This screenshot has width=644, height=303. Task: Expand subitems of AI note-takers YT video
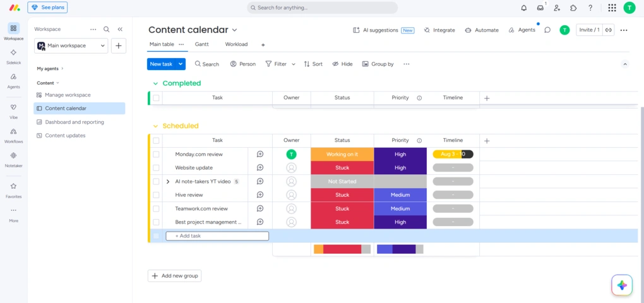[x=167, y=181]
